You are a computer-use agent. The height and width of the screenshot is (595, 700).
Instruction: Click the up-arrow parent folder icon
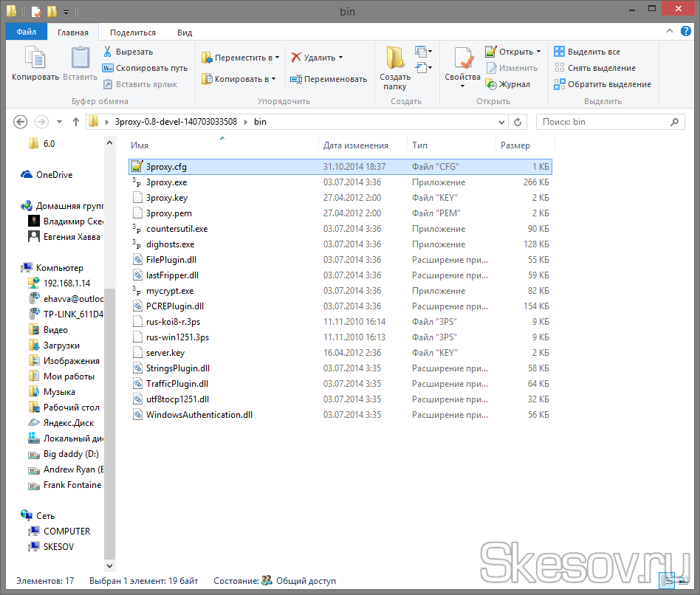click(x=76, y=122)
